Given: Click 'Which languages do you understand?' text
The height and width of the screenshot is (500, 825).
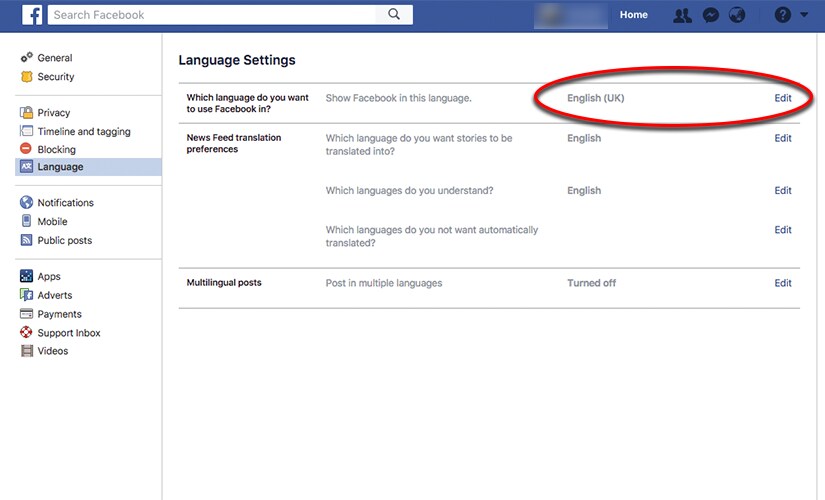Looking at the screenshot, I should click(x=409, y=191).
